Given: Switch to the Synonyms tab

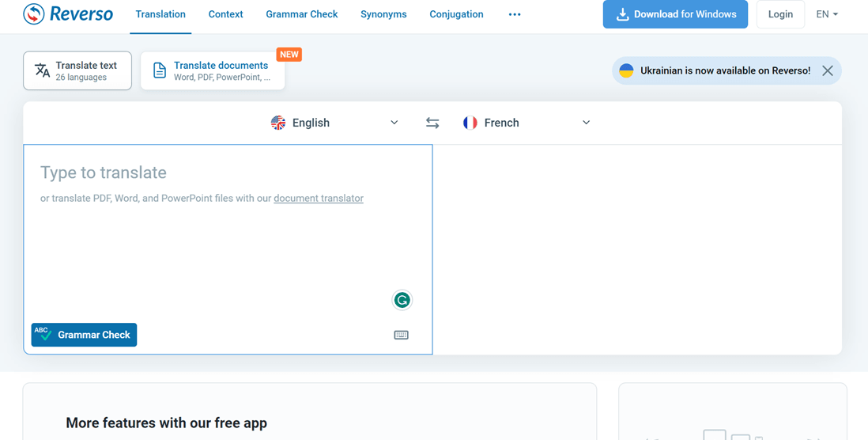Looking at the screenshot, I should click(383, 14).
